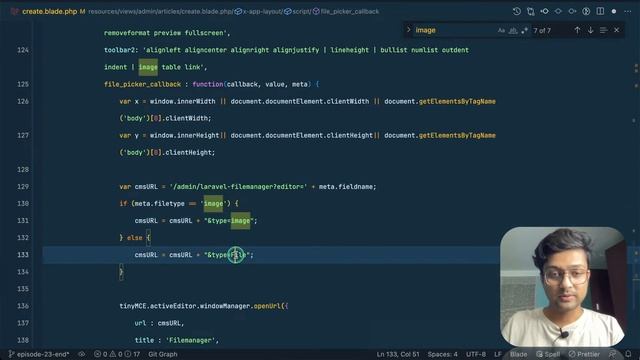
Task: Expand the replace field chevron
Action: [408, 30]
